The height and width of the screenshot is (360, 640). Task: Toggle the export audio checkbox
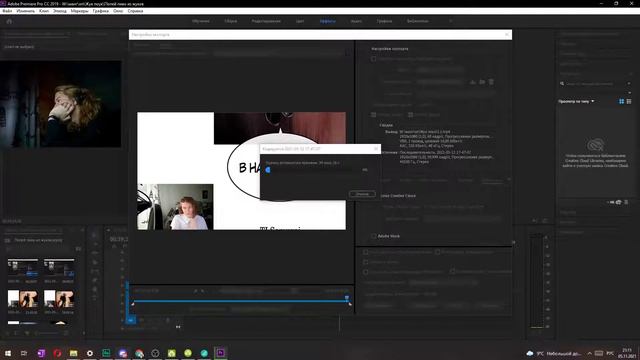411,115
